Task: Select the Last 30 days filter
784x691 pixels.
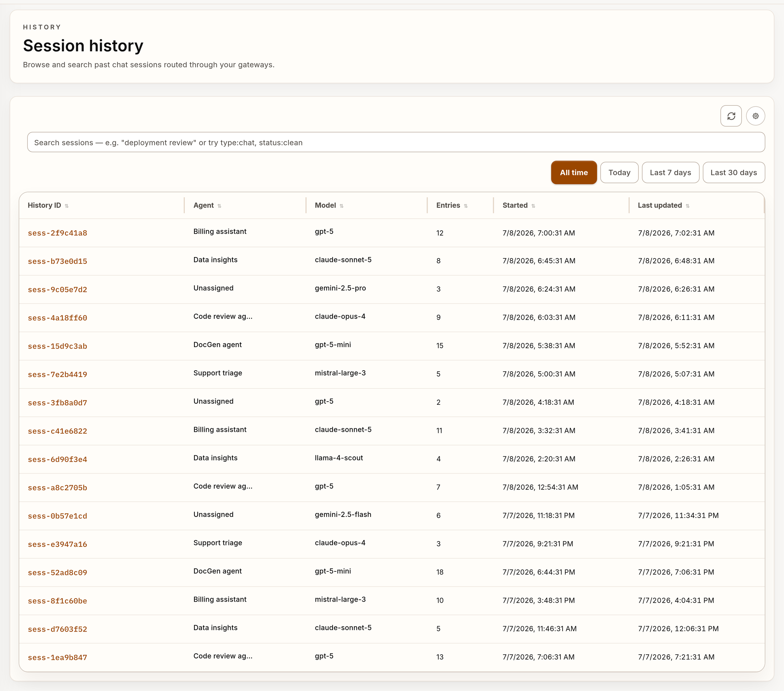Action: point(733,173)
